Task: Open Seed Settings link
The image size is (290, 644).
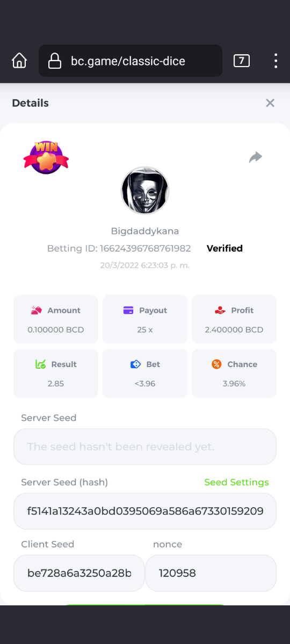Action: [236, 482]
